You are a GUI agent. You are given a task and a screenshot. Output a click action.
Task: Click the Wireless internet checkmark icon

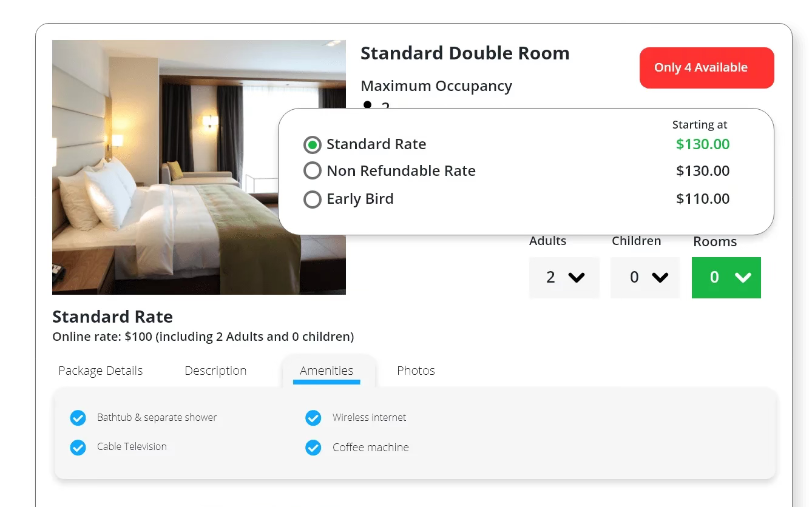pos(313,418)
